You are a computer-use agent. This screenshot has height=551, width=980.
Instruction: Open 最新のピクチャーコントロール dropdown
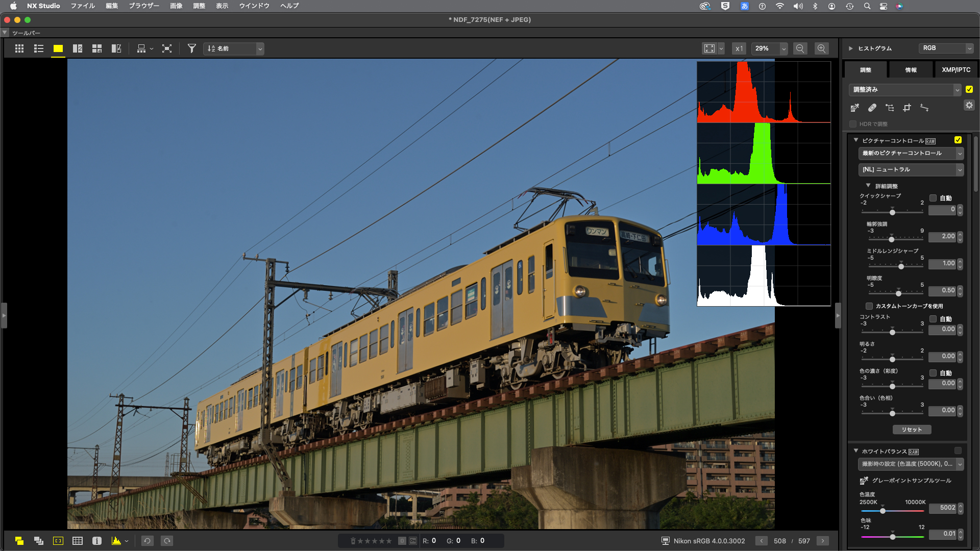pos(911,153)
